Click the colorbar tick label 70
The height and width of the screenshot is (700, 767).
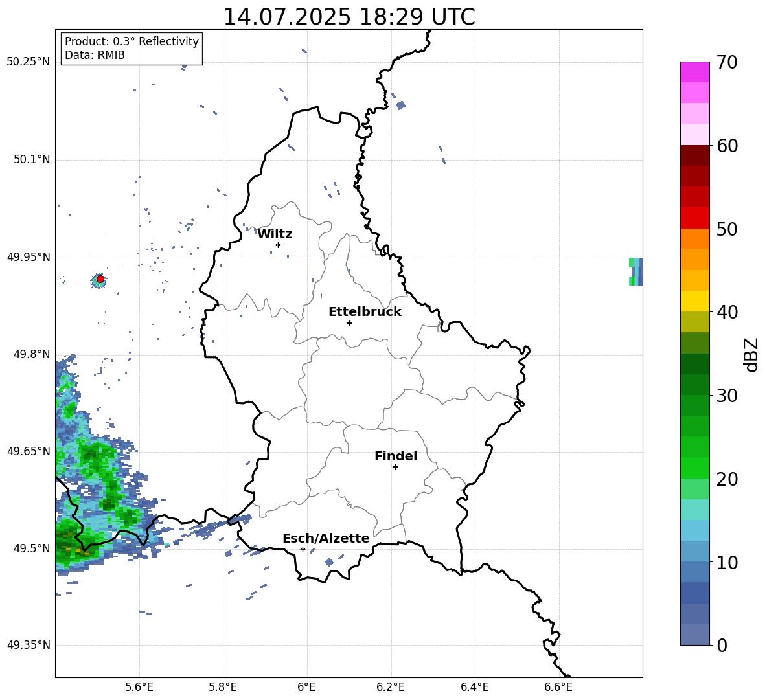pyautogui.click(x=727, y=62)
